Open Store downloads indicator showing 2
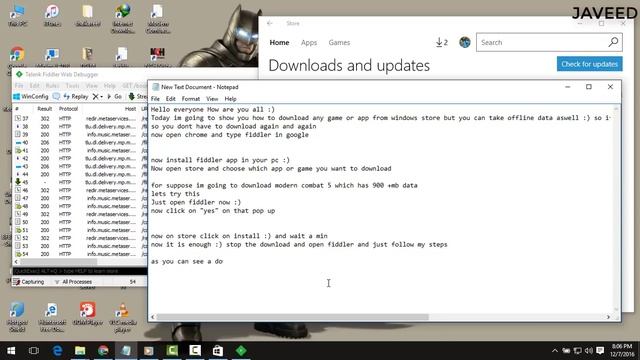The image size is (640, 360). (442, 42)
